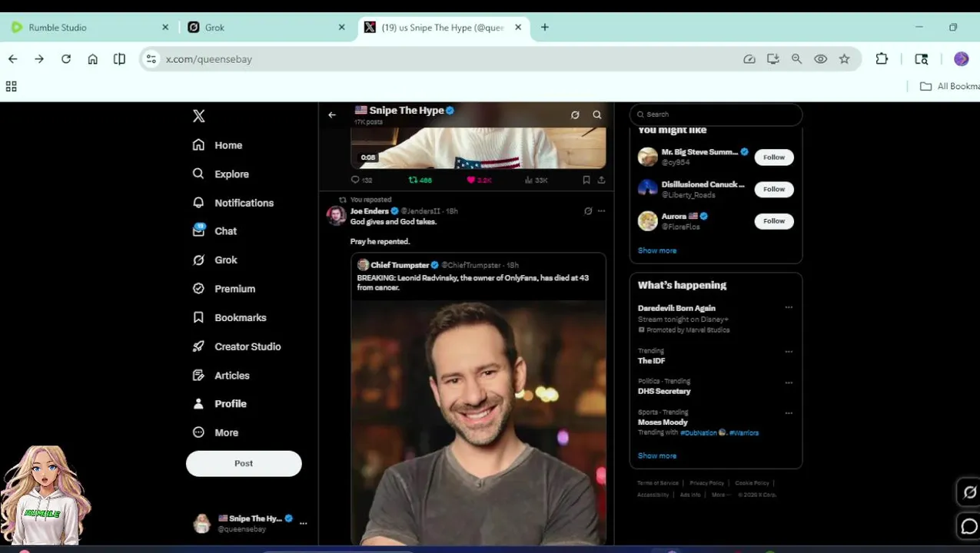Viewport: 980px width, 553px height.
Task: Click the Post button
Action: 244,463
